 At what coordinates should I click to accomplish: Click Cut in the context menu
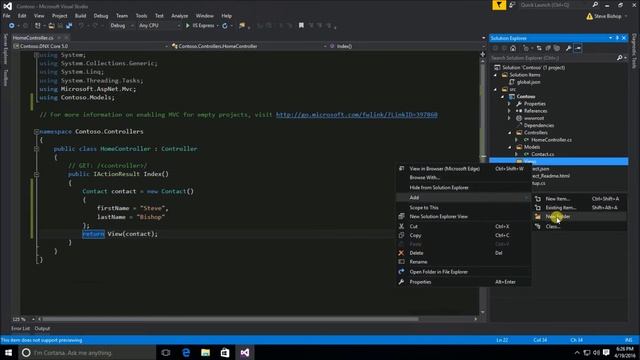coord(463,227)
